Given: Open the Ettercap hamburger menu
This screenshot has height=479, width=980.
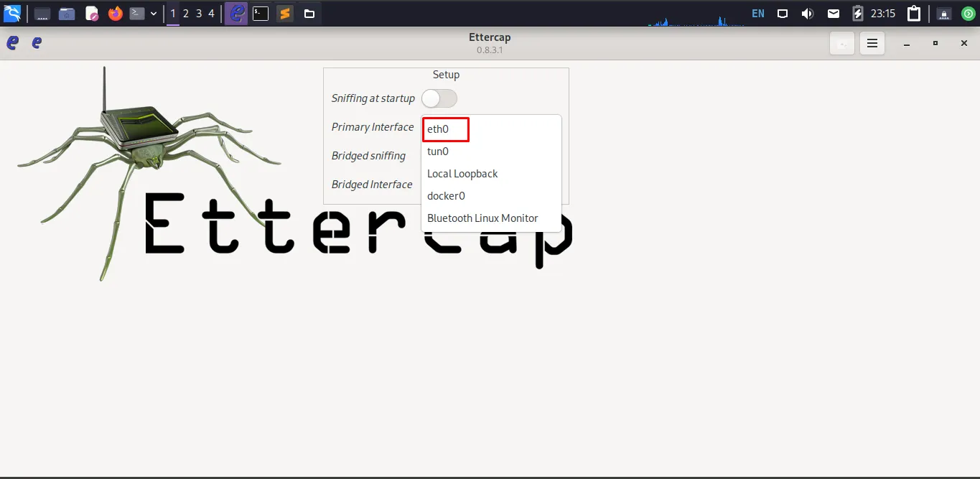Looking at the screenshot, I should pos(872,43).
